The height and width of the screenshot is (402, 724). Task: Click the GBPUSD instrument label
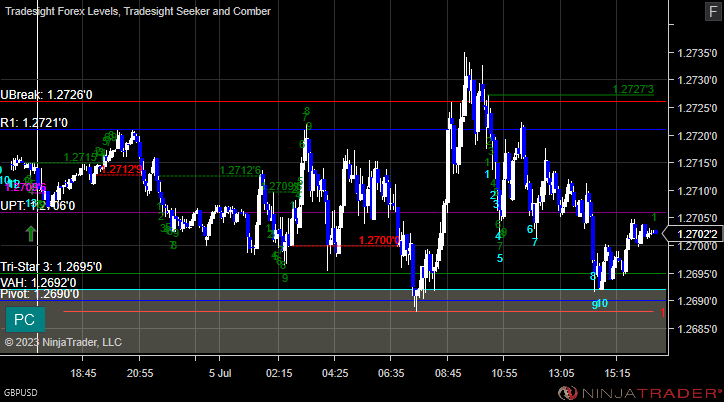[x=21, y=393]
